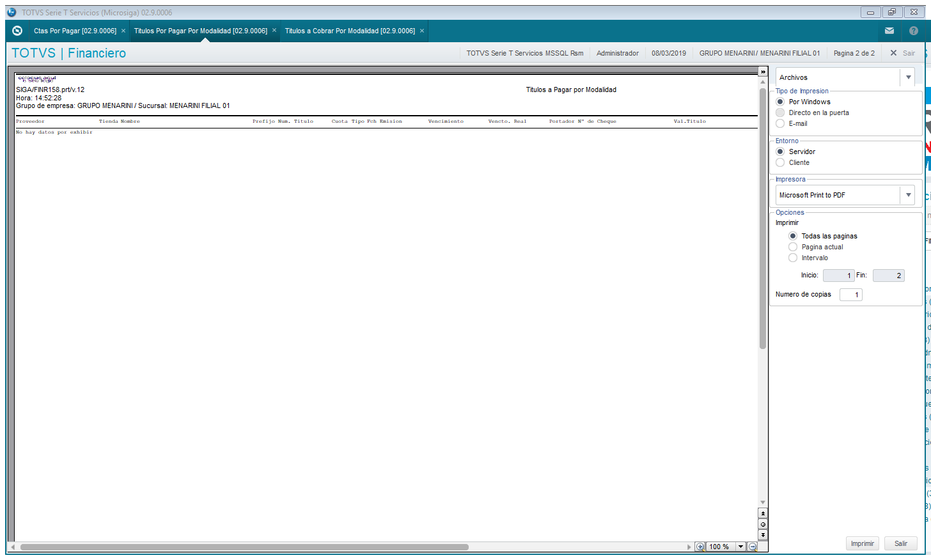The height and width of the screenshot is (560, 931).
Task: Jump to previous page with double-up arrow
Action: (763, 513)
